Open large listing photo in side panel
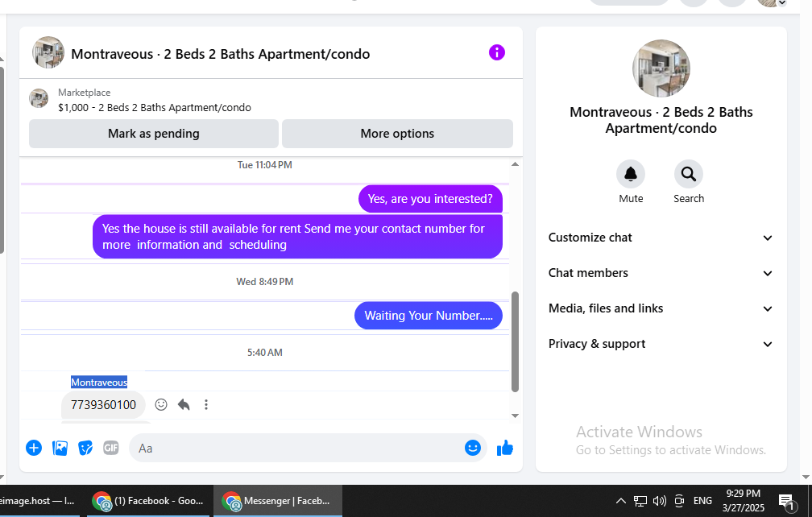 coord(661,68)
